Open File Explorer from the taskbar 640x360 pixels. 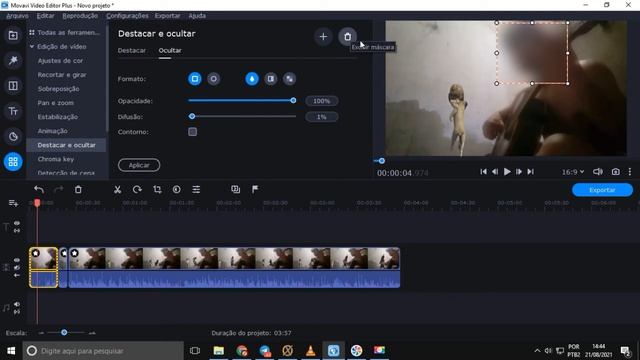(x=219, y=351)
